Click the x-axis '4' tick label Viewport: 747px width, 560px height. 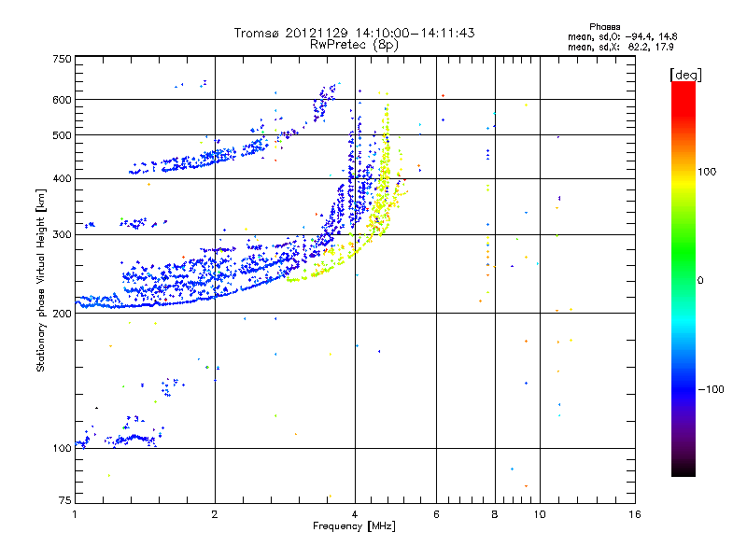tap(355, 514)
